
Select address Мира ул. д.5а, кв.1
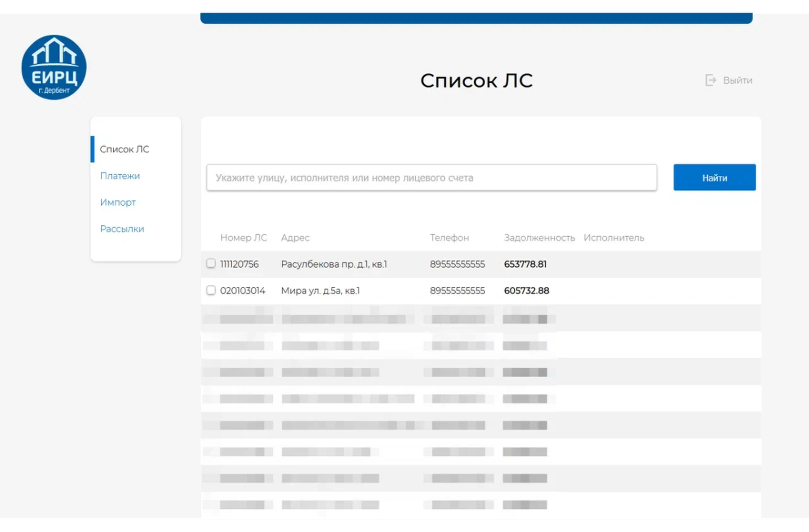click(x=320, y=291)
